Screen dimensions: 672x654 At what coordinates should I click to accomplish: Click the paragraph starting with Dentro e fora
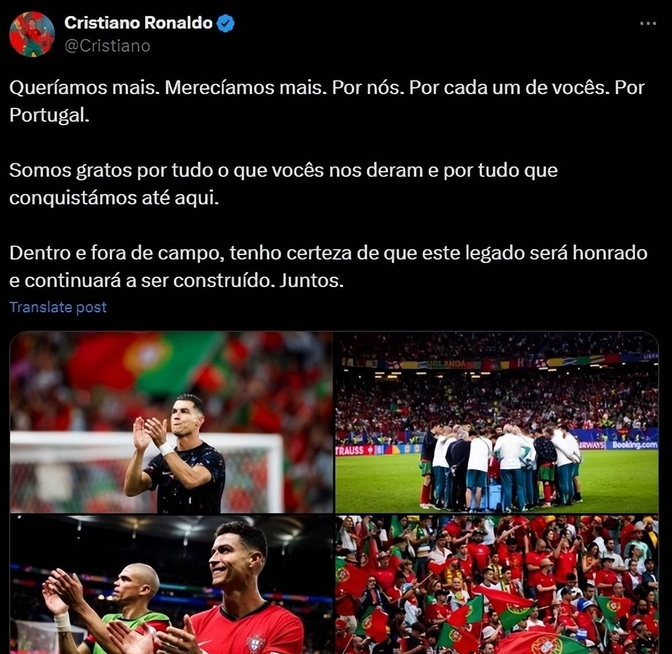tap(328, 267)
